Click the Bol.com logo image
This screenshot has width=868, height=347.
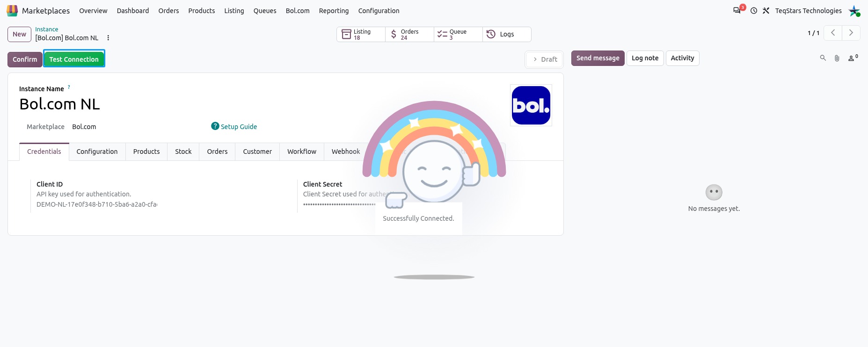pos(531,105)
